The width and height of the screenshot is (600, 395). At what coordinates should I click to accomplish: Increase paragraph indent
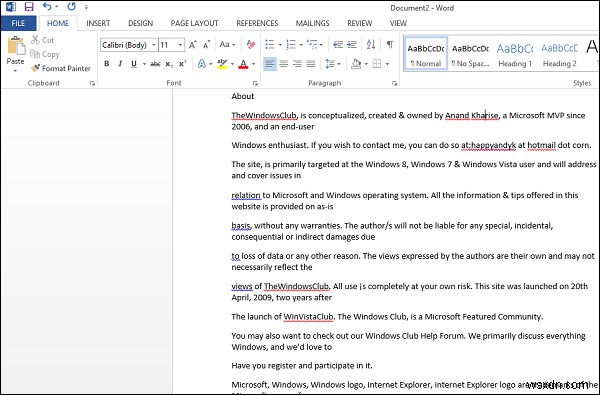(352, 45)
